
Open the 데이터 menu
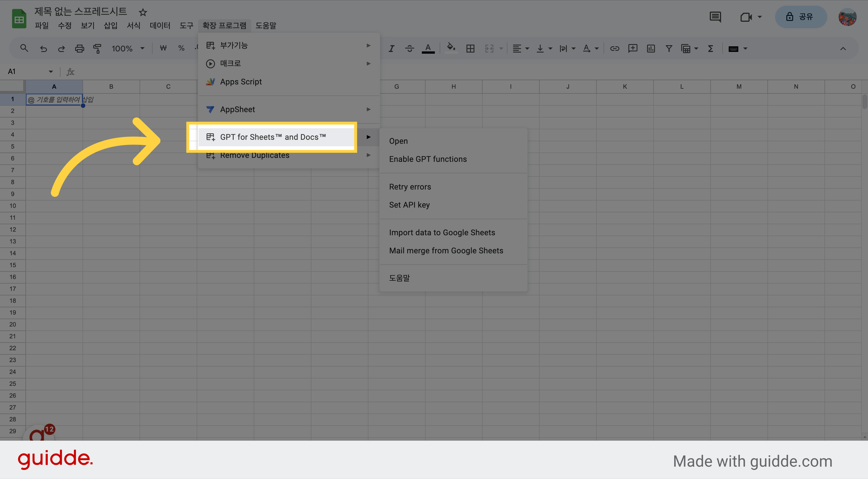160,25
